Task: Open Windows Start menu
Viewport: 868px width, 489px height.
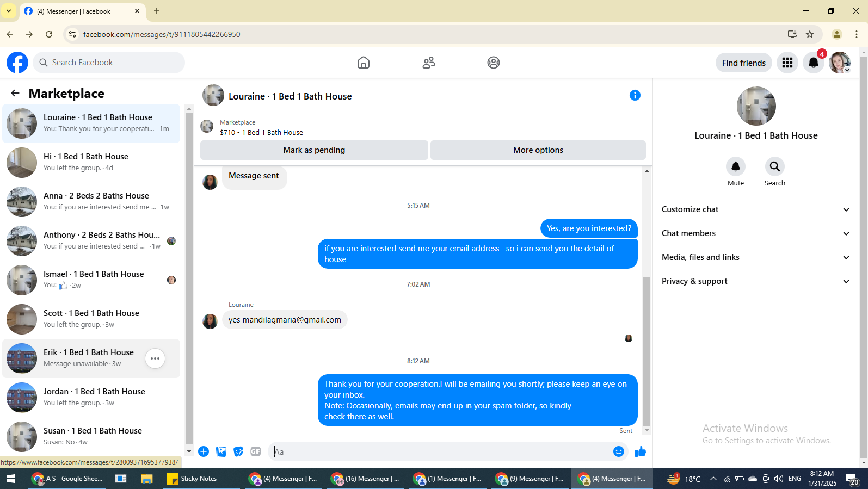Action: 11,479
